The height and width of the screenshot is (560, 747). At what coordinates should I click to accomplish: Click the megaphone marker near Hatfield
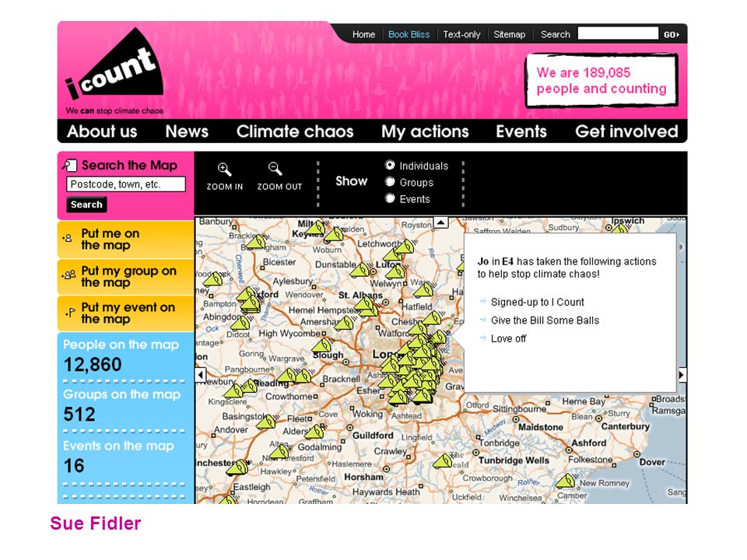(423, 289)
